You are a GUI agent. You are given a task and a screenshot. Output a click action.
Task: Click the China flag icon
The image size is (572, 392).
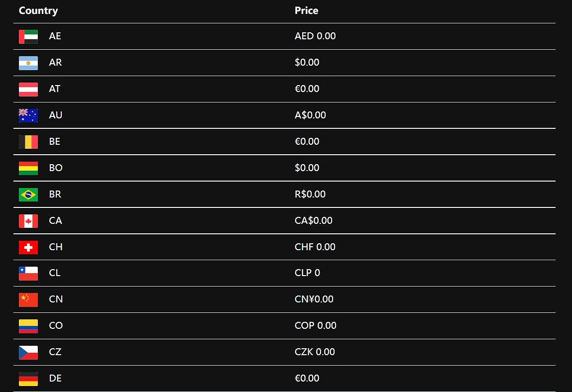coord(28,299)
